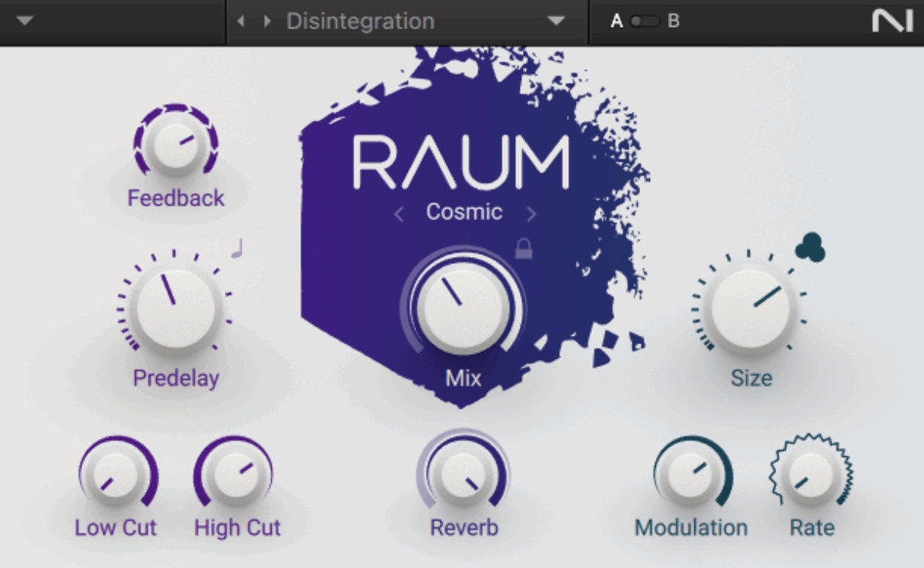
Task: Step to the previous preset with the left arrow
Action: point(239,21)
